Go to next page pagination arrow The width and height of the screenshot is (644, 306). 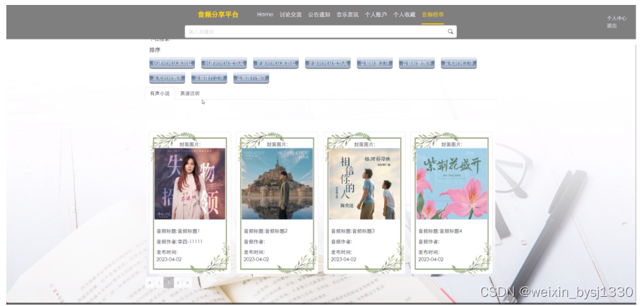click(x=178, y=283)
